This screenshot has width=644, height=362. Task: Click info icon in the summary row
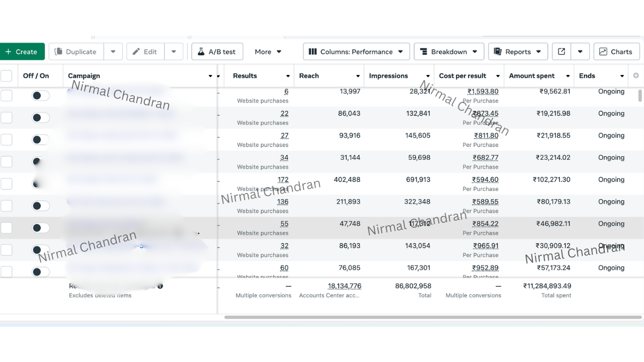pos(160,286)
